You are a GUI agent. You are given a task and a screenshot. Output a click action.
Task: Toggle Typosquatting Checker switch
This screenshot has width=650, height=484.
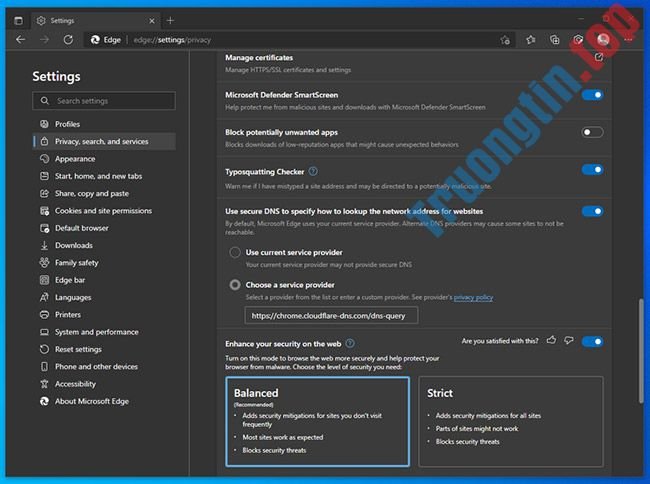tap(592, 169)
